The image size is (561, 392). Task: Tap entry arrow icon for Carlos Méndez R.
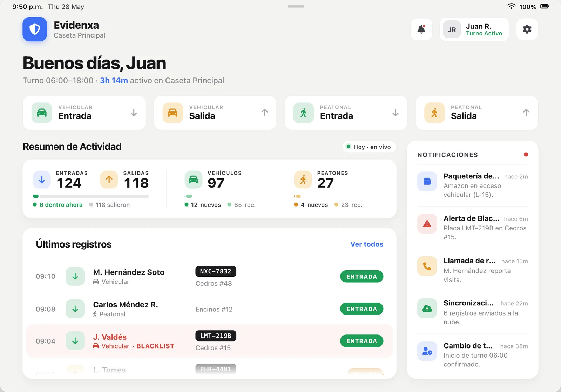click(x=75, y=309)
